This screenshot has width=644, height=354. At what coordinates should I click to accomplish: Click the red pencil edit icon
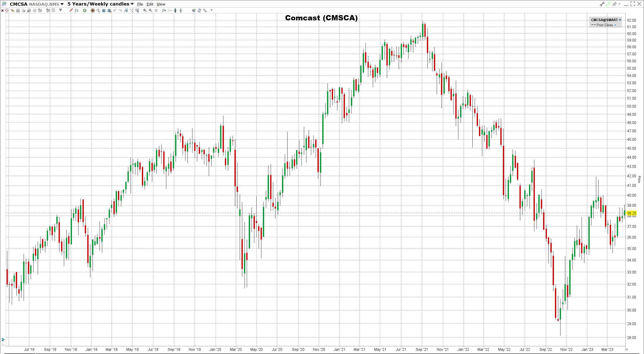point(71,10)
